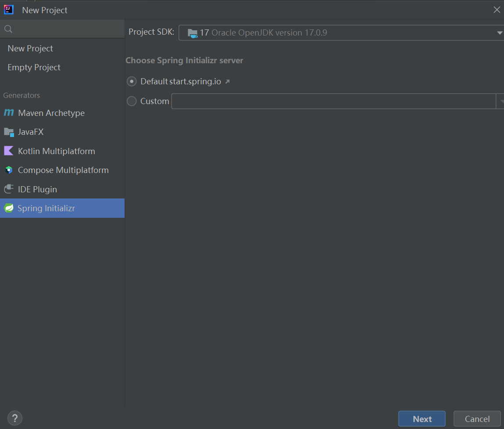Click the Cancel button

pyautogui.click(x=477, y=419)
